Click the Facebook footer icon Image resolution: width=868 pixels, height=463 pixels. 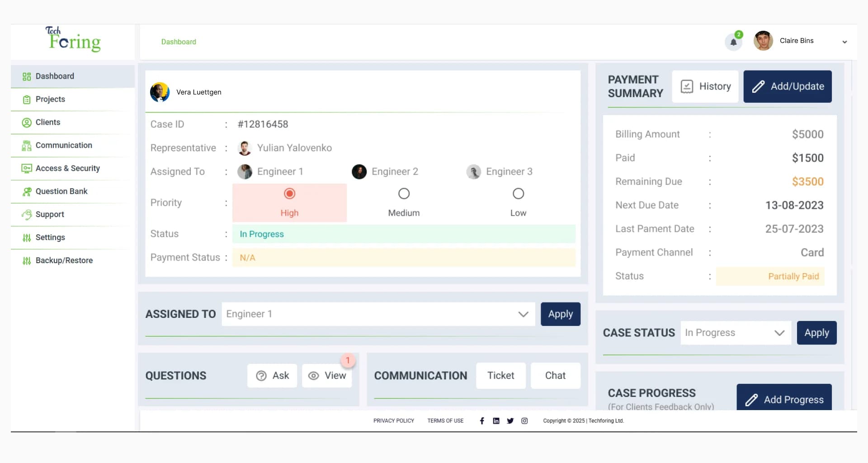click(482, 421)
